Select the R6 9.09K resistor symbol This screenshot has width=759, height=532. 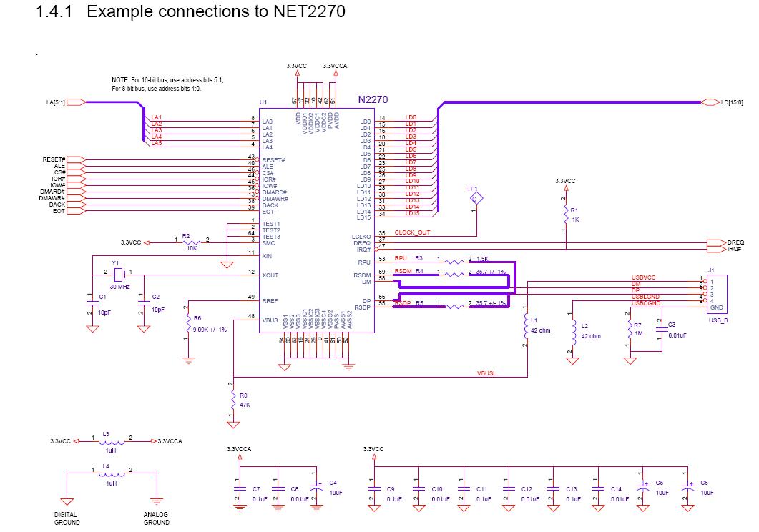tap(189, 323)
